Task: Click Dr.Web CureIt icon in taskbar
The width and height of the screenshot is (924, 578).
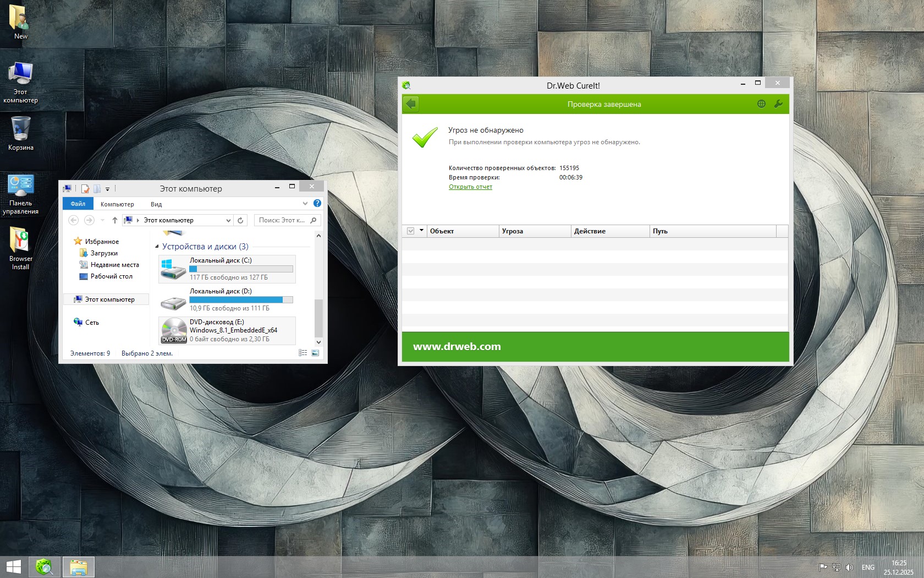Action: (44, 566)
